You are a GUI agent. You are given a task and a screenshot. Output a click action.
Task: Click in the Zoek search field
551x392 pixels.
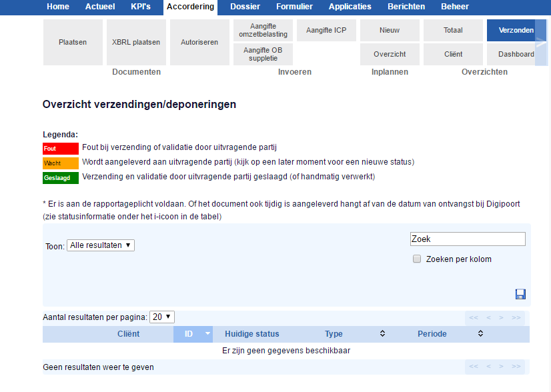468,239
